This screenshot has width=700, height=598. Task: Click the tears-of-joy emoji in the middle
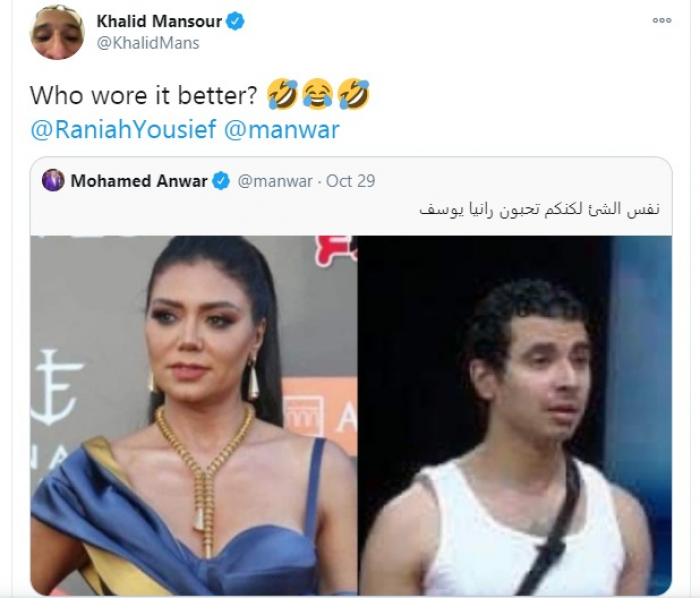(317, 94)
